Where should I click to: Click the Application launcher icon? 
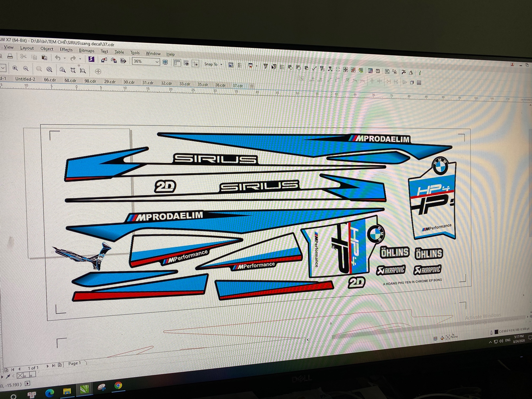250,65
